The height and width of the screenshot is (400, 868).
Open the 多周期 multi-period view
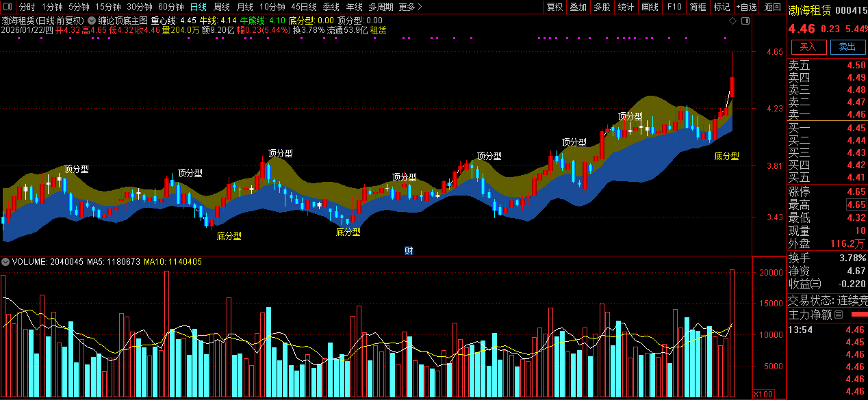[x=381, y=7]
